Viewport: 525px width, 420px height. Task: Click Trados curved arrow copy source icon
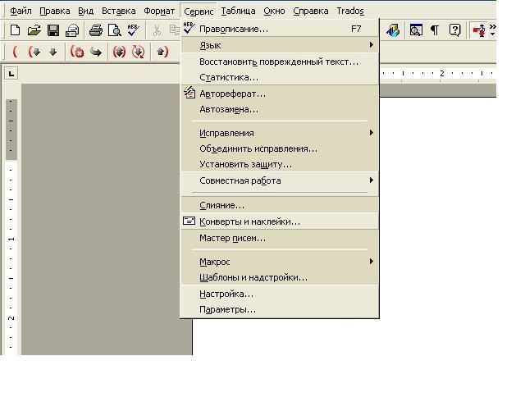pyautogui.click(x=96, y=52)
